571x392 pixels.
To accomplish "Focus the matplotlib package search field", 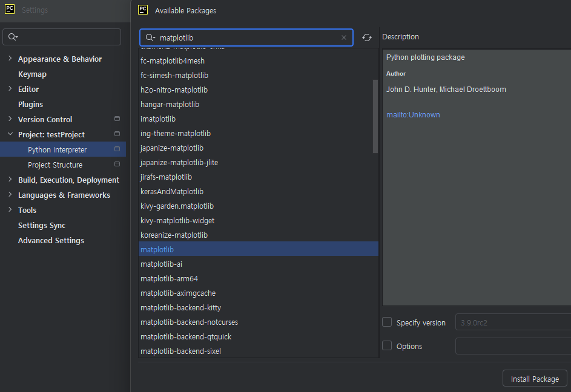I will pos(246,38).
